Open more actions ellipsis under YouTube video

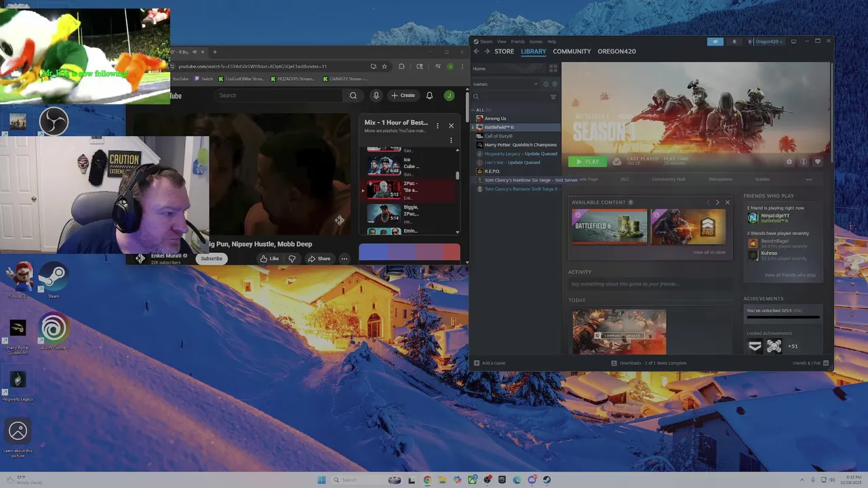pyautogui.click(x=344, y=258)
